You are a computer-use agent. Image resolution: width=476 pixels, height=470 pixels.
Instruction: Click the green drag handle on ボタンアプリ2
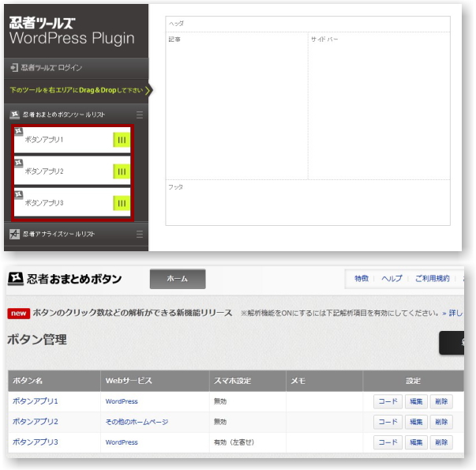[x=121, y=171]
